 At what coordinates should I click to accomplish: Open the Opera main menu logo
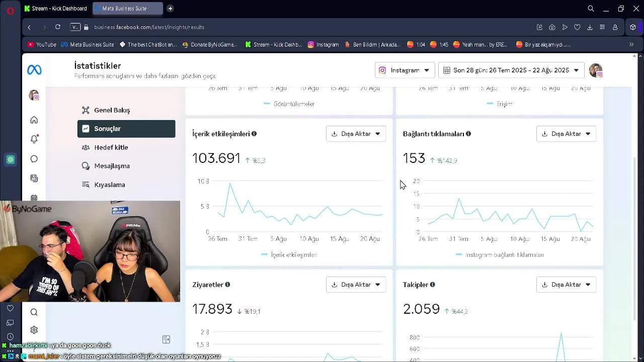11,10
